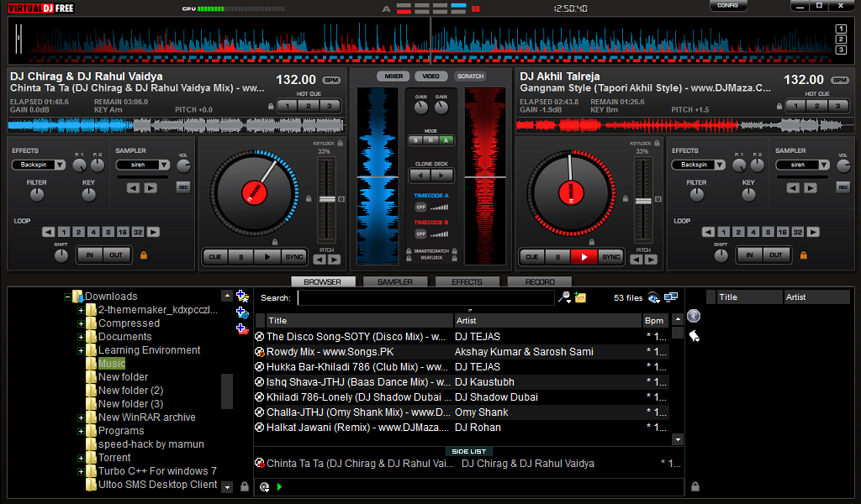Open search options magnifier icon

564,297
